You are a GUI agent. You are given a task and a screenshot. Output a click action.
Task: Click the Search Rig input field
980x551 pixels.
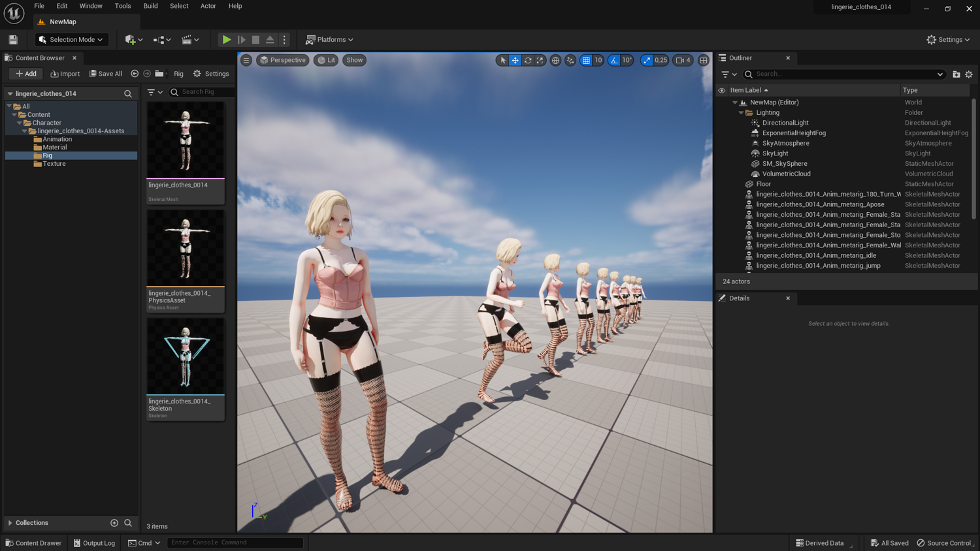[x=202, y=92]
